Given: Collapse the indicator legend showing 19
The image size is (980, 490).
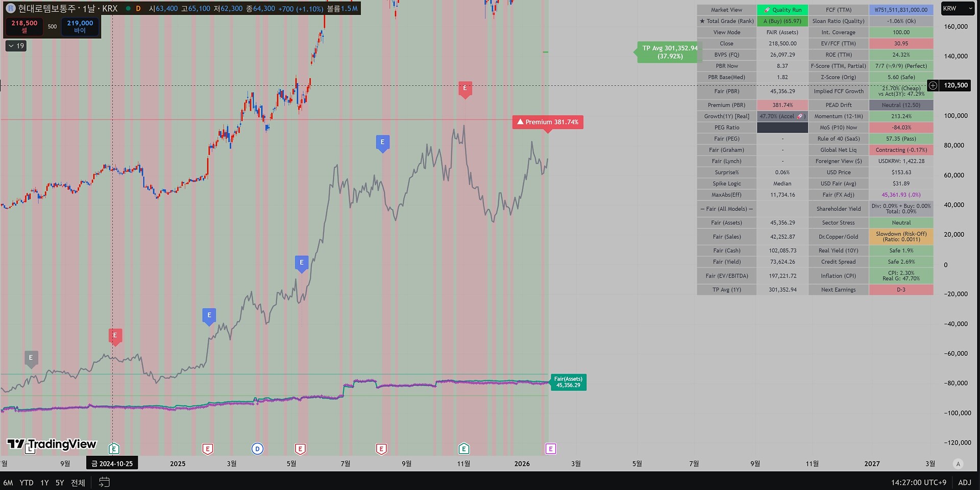Looking at the screenshot, I should (x=16, y=46).
